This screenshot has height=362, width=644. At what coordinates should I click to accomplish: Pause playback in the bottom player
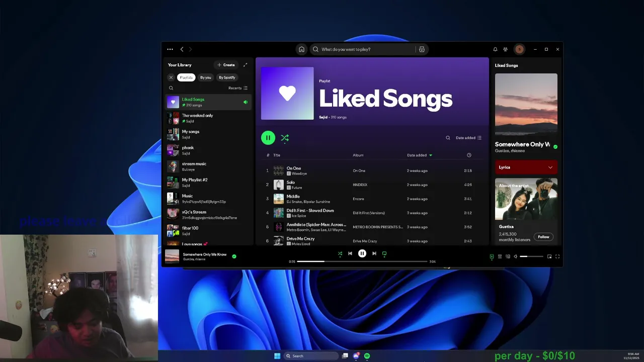pyautogui.click(x=362, y=253)
